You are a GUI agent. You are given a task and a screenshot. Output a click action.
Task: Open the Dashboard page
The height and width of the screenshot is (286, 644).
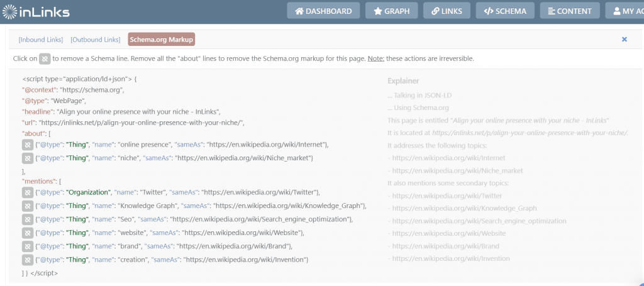(x=323, y=11)
